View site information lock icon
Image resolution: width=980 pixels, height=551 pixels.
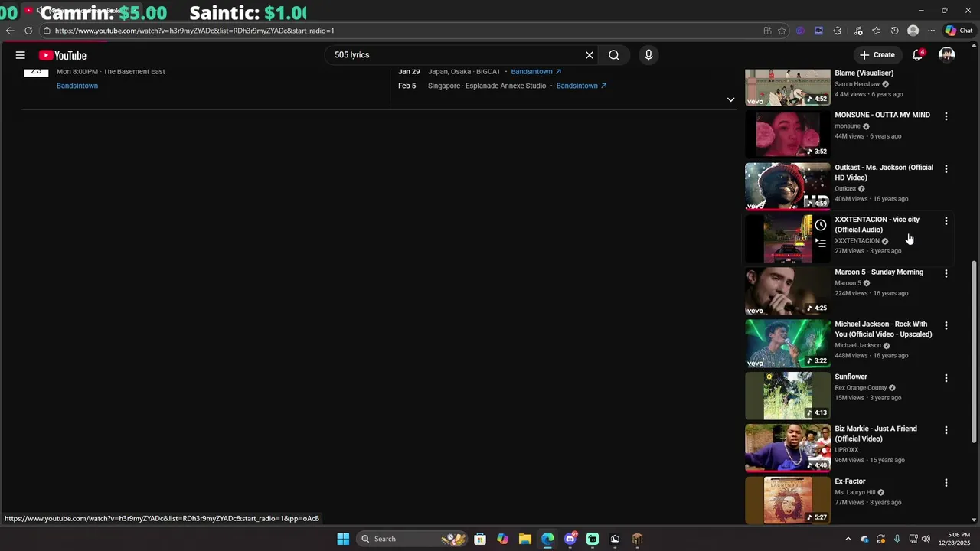click(47, 31)
